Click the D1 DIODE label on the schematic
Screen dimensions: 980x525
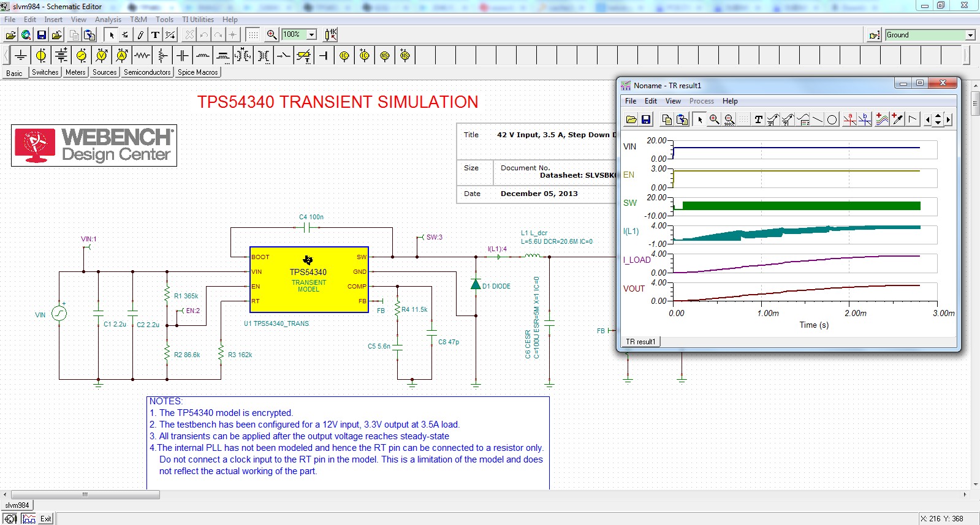point(496,286)
